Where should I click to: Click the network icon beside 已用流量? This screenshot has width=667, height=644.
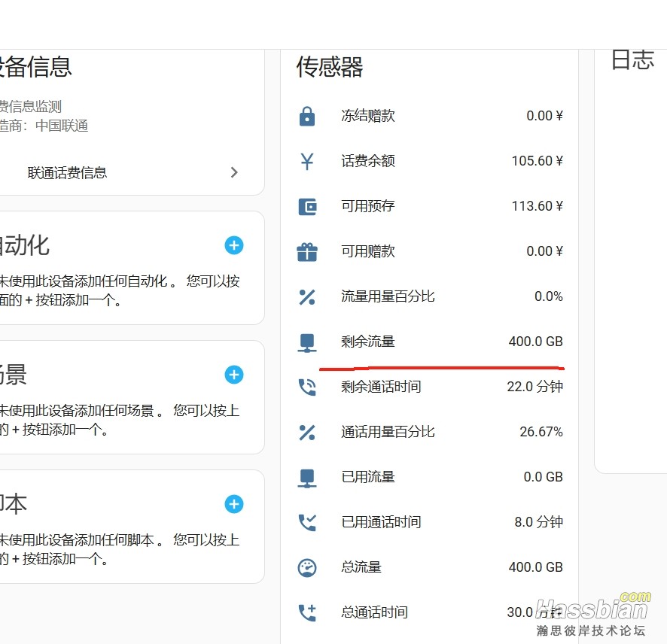(x=307, y=478)
